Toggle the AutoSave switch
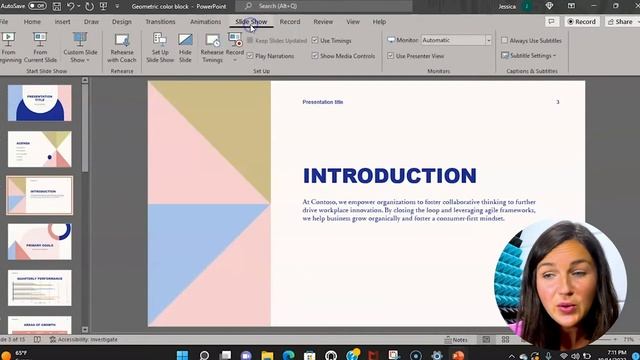The image size is (640, 360). click(38, 6)
